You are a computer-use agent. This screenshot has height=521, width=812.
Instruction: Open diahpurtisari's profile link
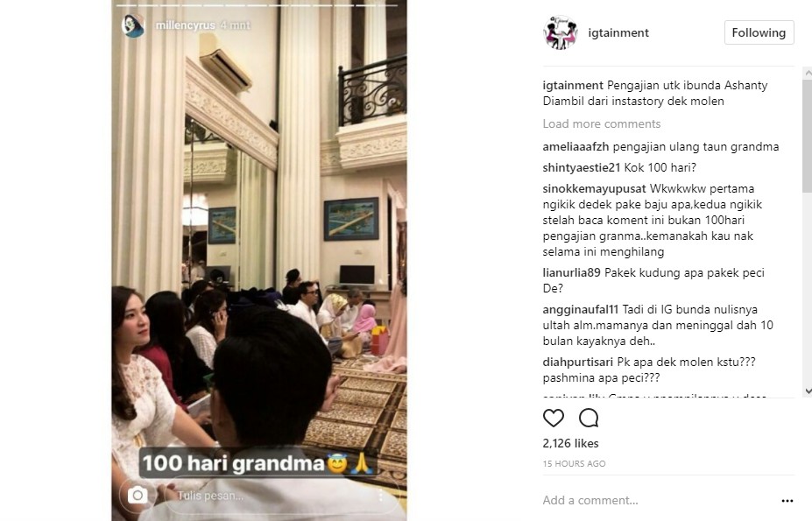(578, 362)
